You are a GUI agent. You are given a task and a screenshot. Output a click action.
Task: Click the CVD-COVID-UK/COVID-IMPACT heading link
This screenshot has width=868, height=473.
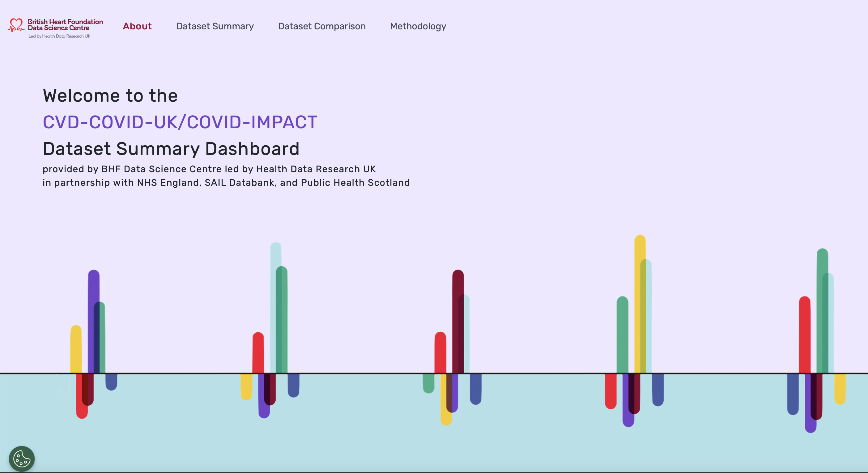pyautogui.click(x=180, y=122)
